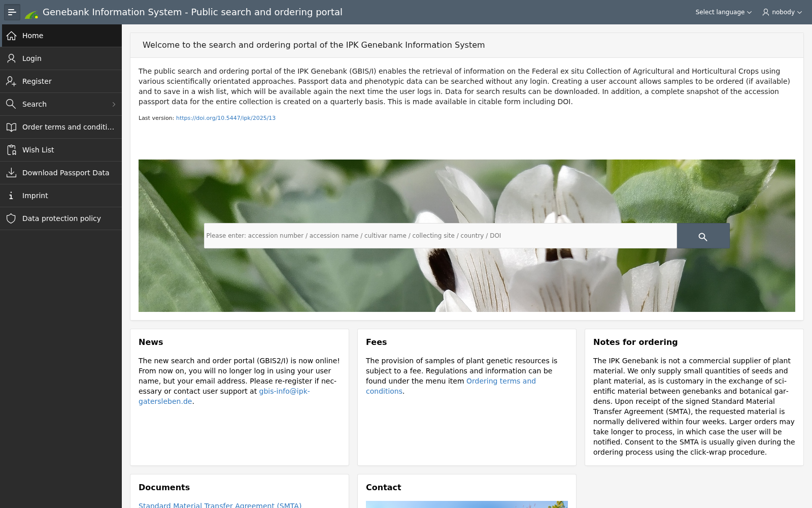Open the Wish List menu item
Image resolution: width=812 pixels, height=508 pixels.
tap(61, 150)
